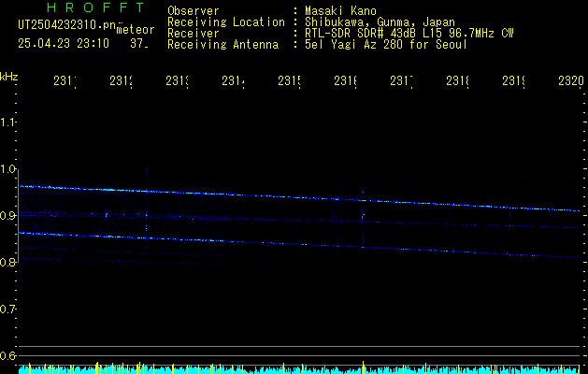Image resolution: width=588 pixels, height=374 pixels.
Task: Click the 0.6 kHz axis tick label
Action: point(7,355)
